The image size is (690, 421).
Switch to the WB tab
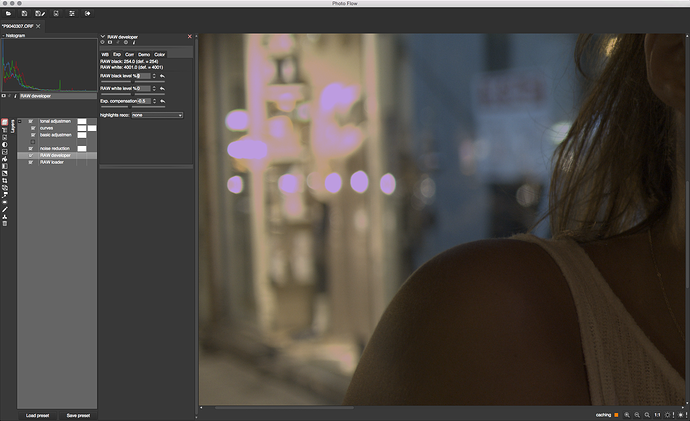tap(104, 54)
